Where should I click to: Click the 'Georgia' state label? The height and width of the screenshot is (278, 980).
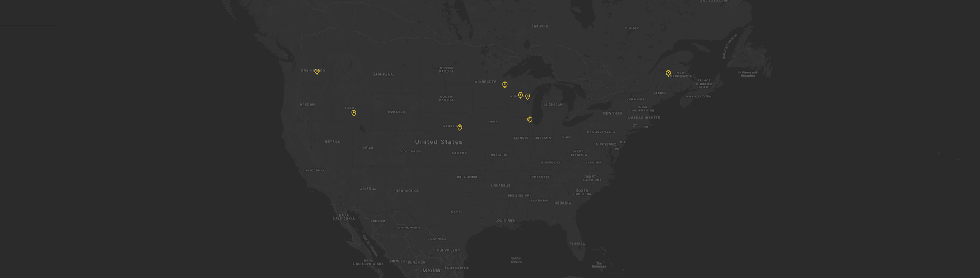coord(563,203)
